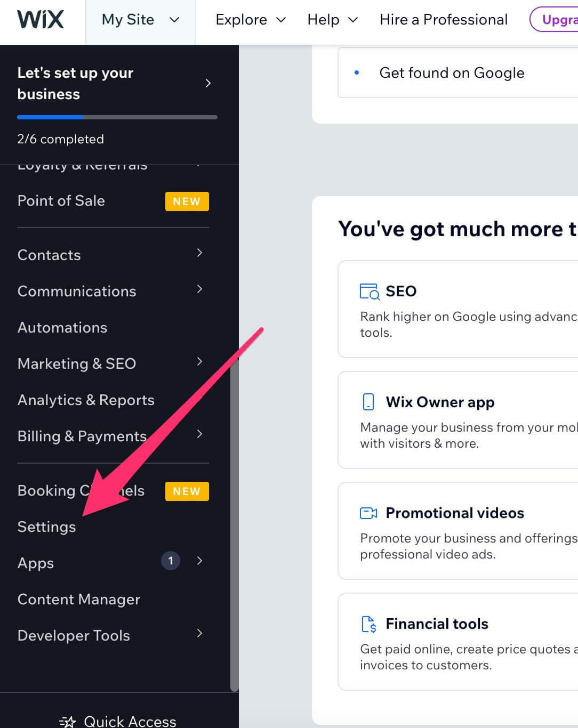Click Hire a Professional link
This screenshot has height=728, width=578.
(444, 20)
